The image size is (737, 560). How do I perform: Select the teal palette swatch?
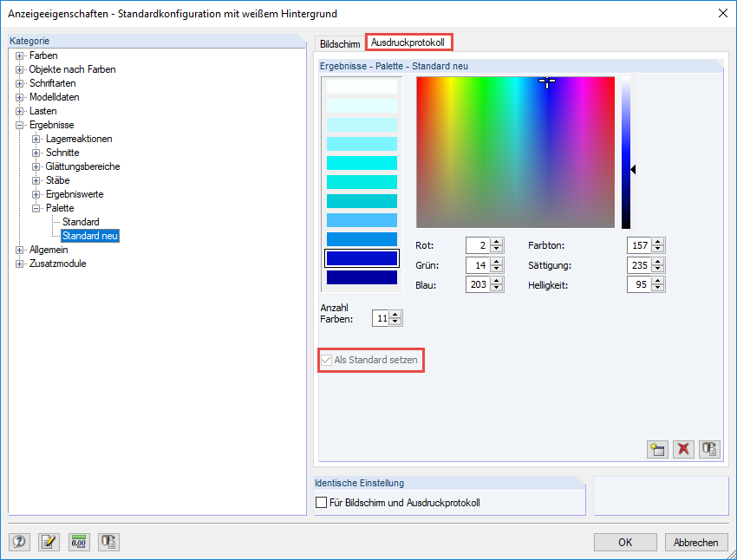tap(362, 201)
